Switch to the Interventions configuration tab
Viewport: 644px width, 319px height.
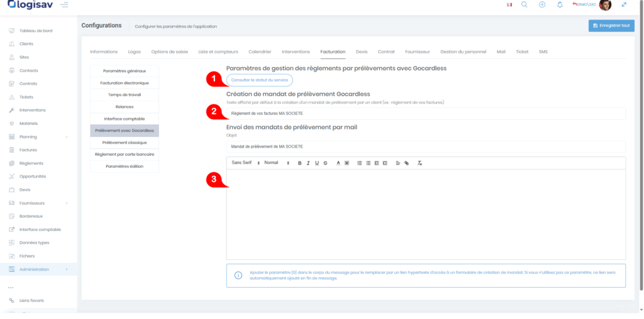(295, 51)
